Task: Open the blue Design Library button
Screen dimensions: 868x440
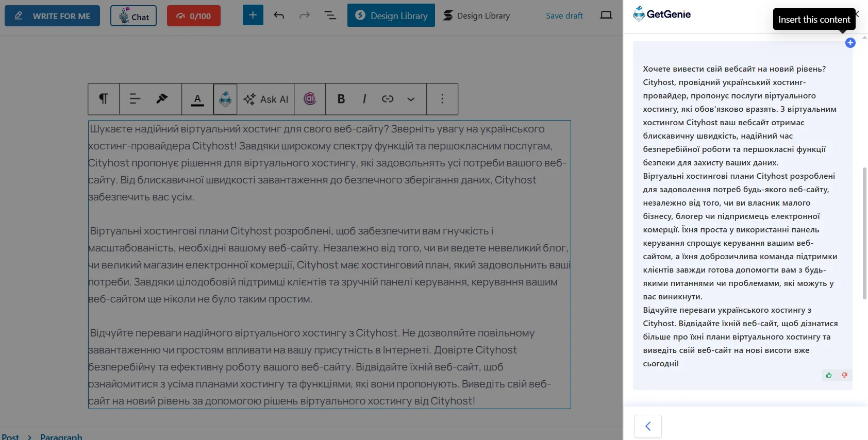Action: pyautogui.click(x=391, y=15)
